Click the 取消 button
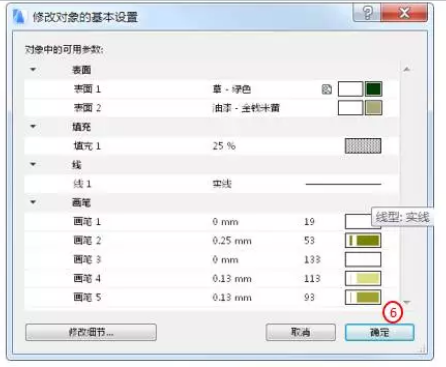This screenshot has height=367, width=446. (300, 332)
